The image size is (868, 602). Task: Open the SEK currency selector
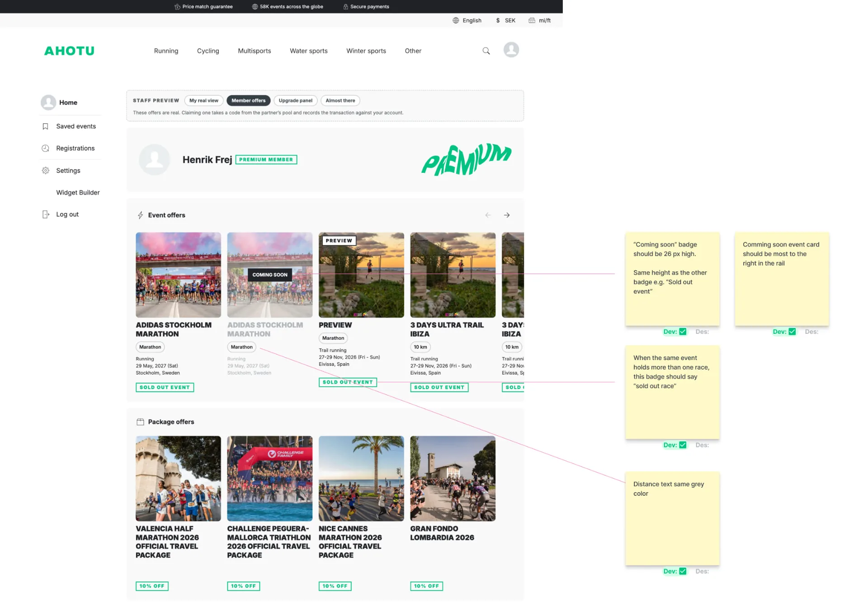click(505, 20)
